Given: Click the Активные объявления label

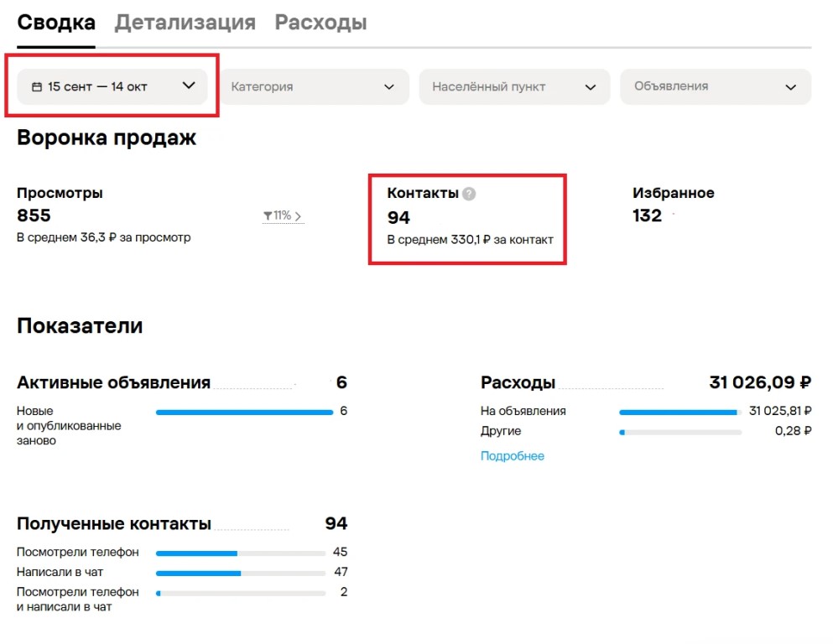Looking at the screenshot, I should pyautogui.click(x=114, y=382).
